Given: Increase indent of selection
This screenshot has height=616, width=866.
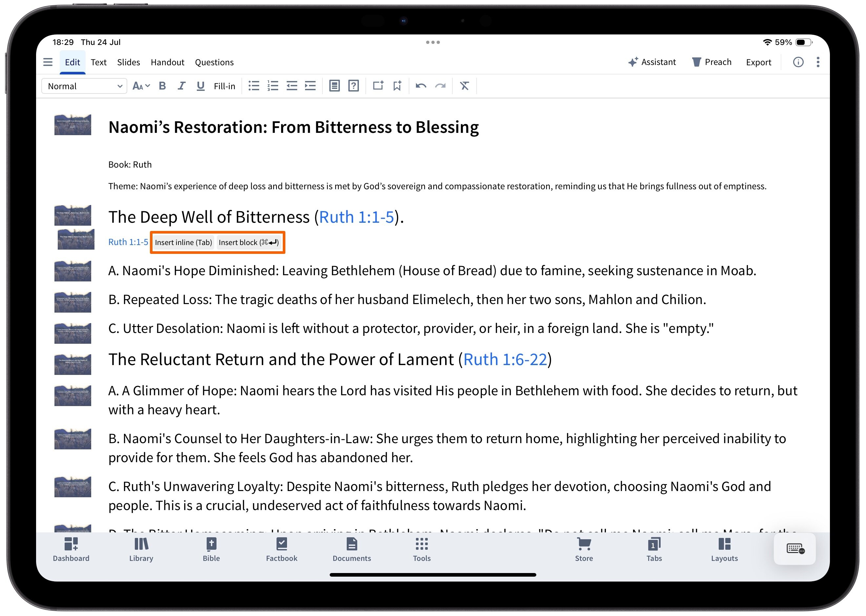Looking at the screenshot, I should coord(310,86).
